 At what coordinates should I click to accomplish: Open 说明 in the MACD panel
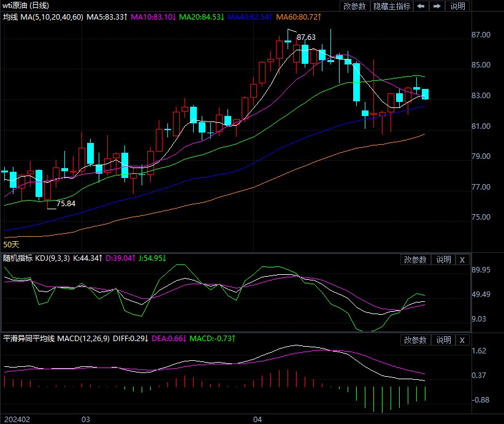coord(443,340)
